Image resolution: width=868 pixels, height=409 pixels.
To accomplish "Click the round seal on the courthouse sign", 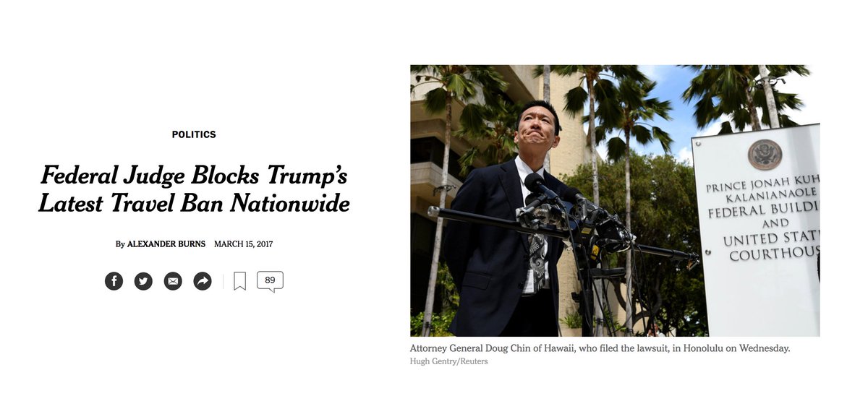I will (x=765, y=154).
